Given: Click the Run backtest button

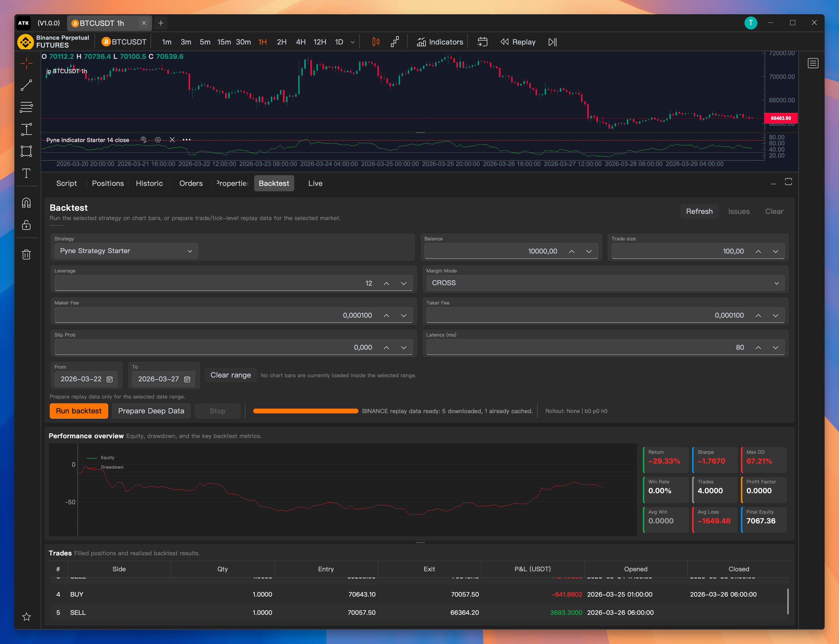Looking at the screenshot, I should tap(78, 411).
